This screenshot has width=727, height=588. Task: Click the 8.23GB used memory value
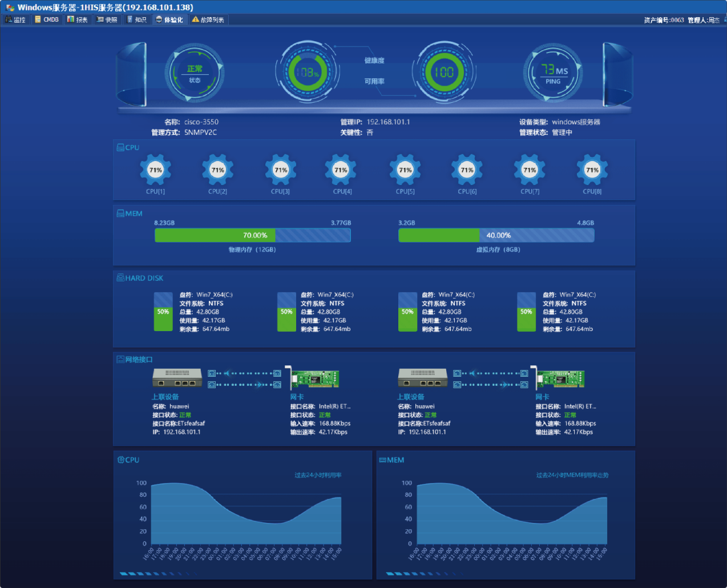[x=164, y=223]
